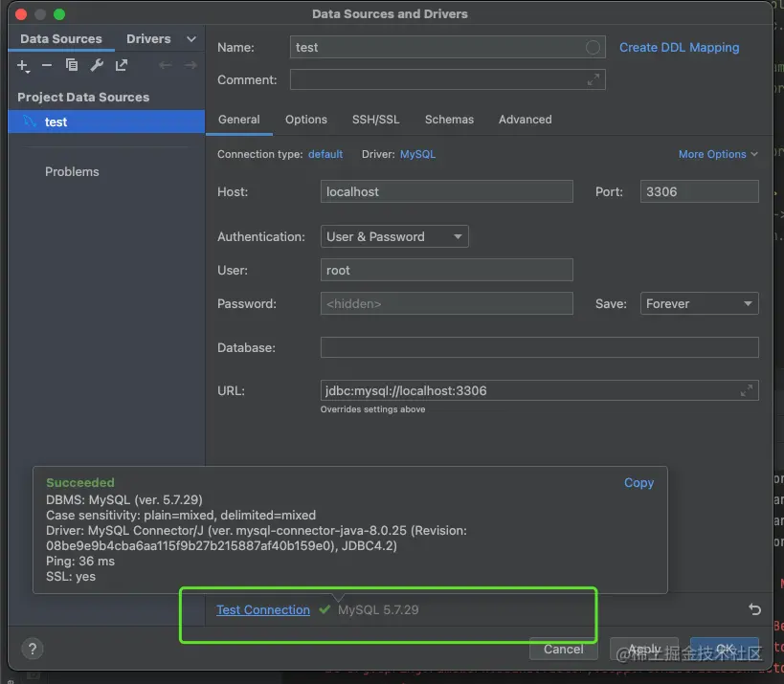Click the empty Database field
Viewport: 784px width, 684px height.
(540, 347)
